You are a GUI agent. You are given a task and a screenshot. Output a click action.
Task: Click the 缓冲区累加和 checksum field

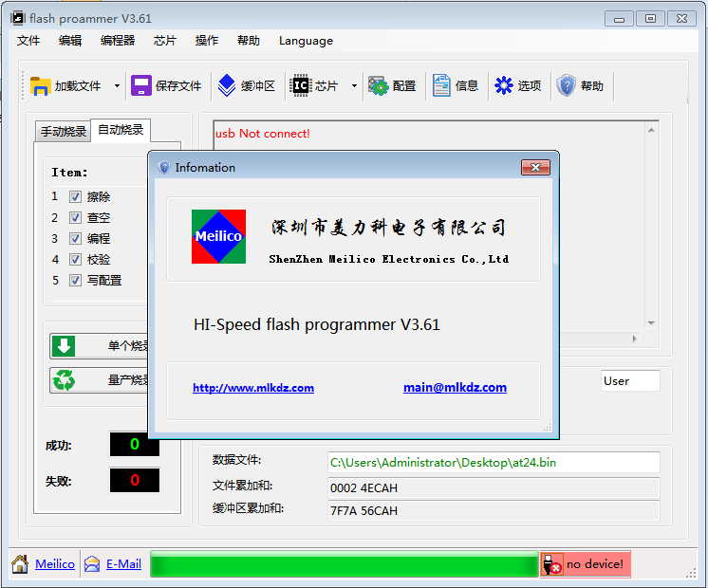tap(494, 511)
